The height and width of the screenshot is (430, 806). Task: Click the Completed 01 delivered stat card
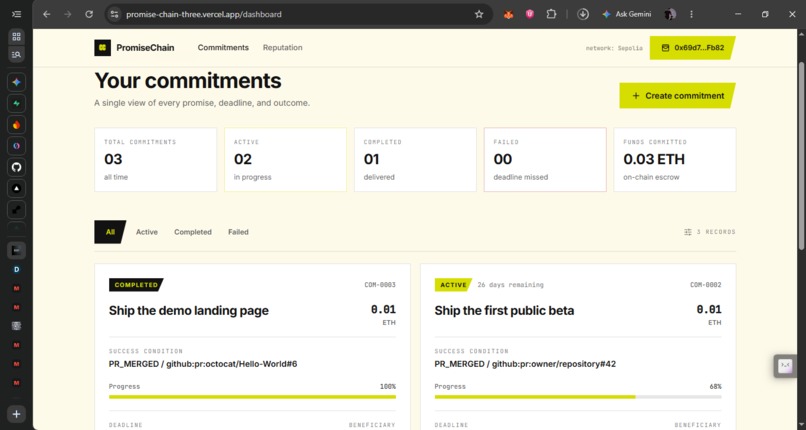tap(415, 160)
